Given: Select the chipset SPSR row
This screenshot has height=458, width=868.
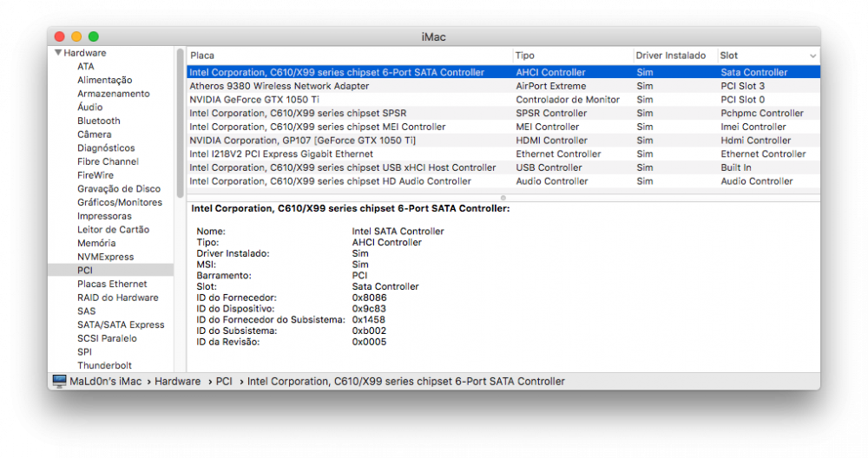Looking at the screenshot, I should click(x=503, y=114).
